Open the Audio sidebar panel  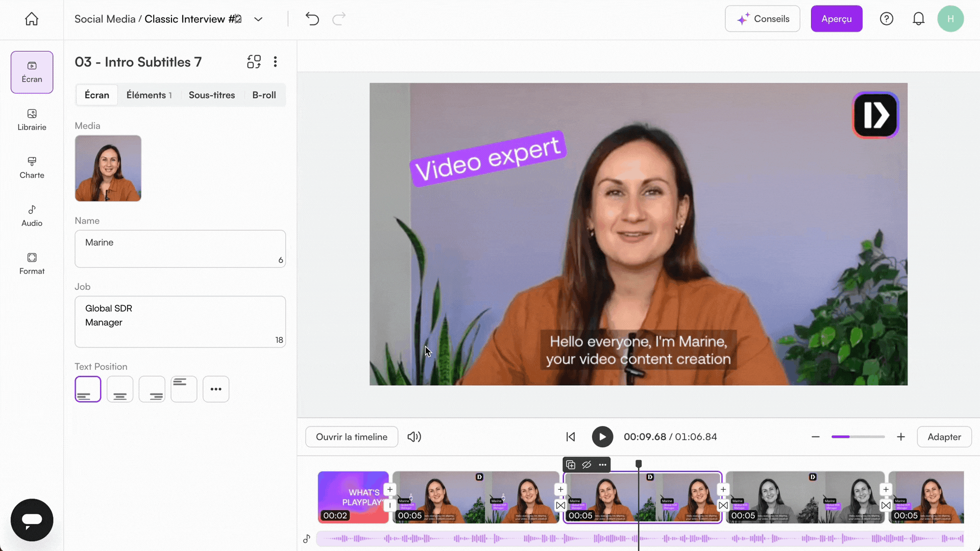coord(32,216)
